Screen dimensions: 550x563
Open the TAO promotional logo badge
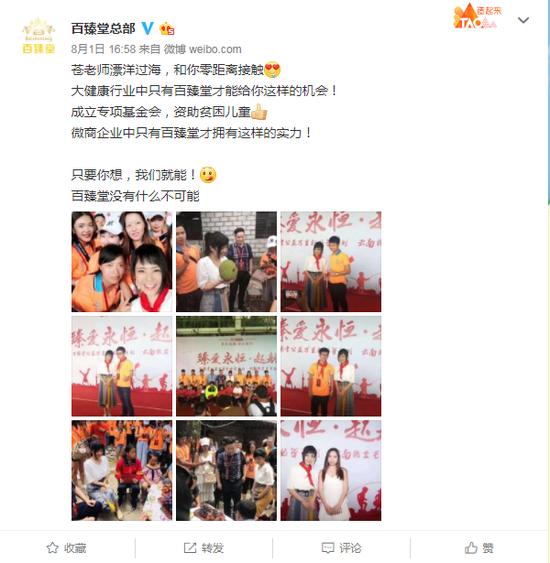(x=477, y=16)
